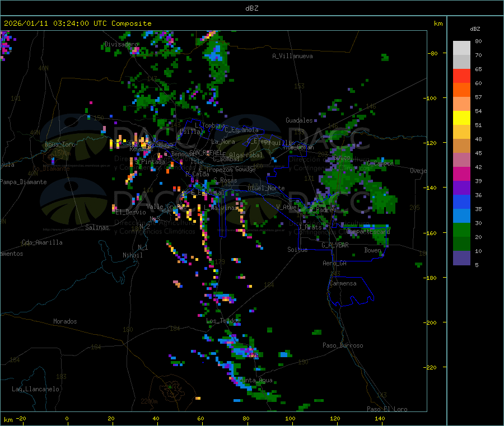This screenshot has height=426, width=504.
Task: Click the '140' tick on the bottom axis
Action: click(x=380, y=419)
